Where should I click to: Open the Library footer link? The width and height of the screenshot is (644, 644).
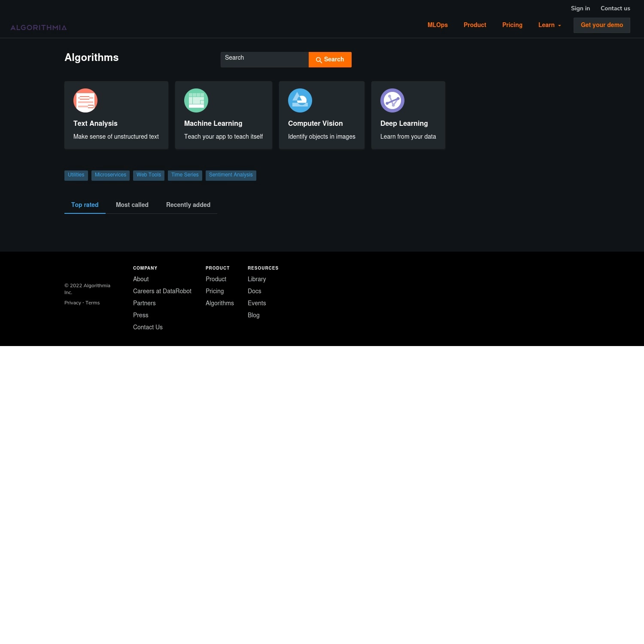pos(257,279)
